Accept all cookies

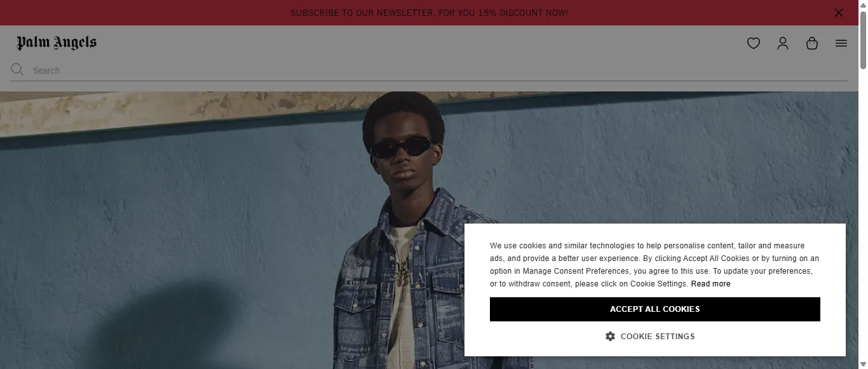(655, 309)
